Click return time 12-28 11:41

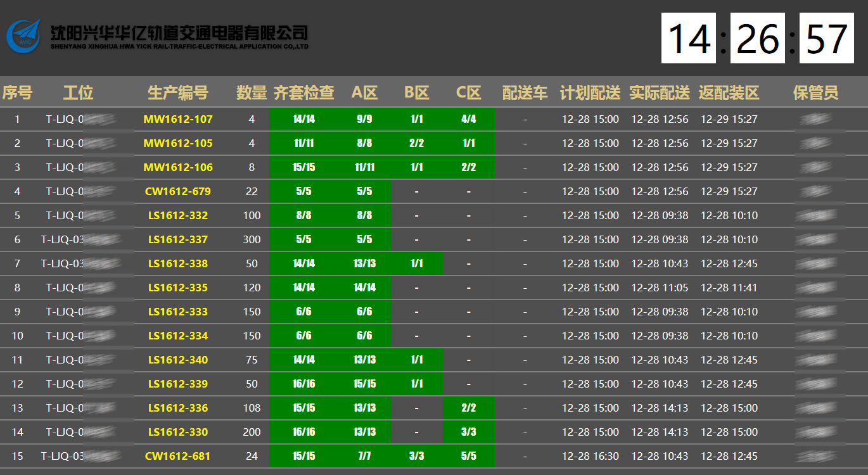(729, 288)
